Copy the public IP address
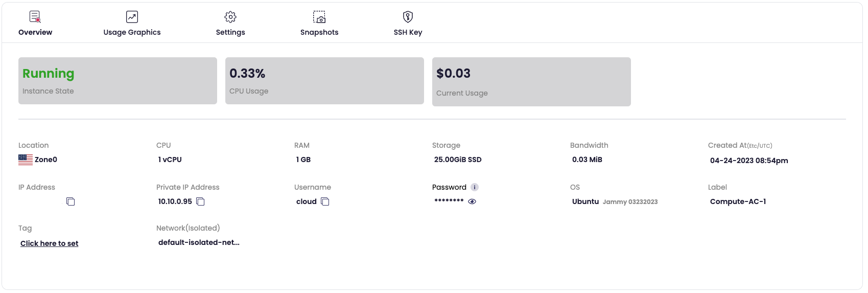This screenshot has height=293, width=868. 71,201
